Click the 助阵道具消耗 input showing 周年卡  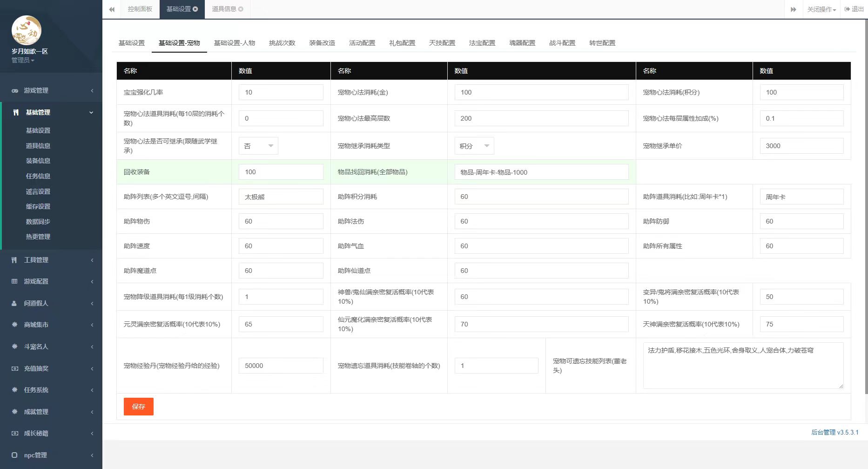801,197
